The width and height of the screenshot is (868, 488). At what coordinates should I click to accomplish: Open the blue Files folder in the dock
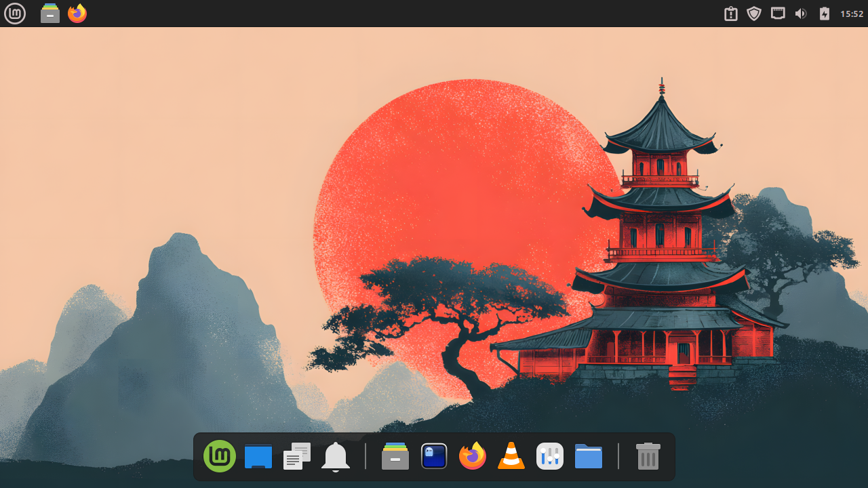click(588, 456)
